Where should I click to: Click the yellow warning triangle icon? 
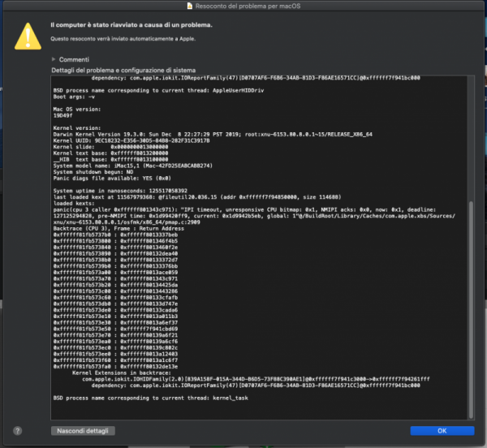(x=28, y=37)
